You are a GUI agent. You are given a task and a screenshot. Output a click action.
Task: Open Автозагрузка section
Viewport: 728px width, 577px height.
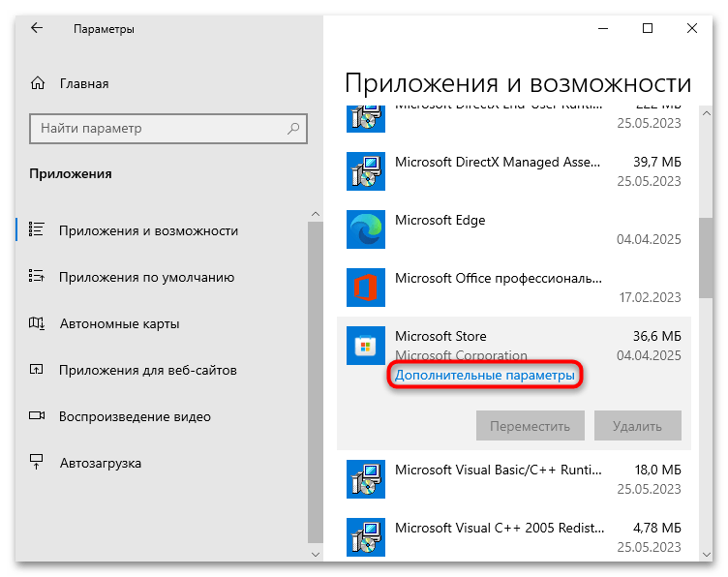coord(101,463)
